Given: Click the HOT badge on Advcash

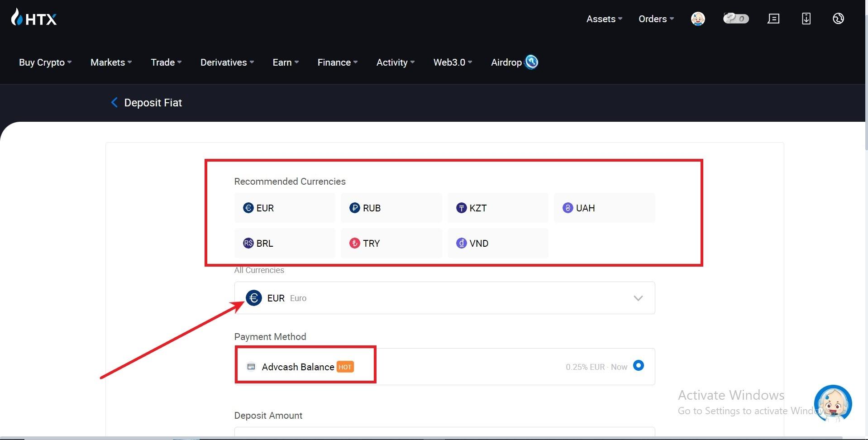Looking at the screenshot, I should coord(345,367).
